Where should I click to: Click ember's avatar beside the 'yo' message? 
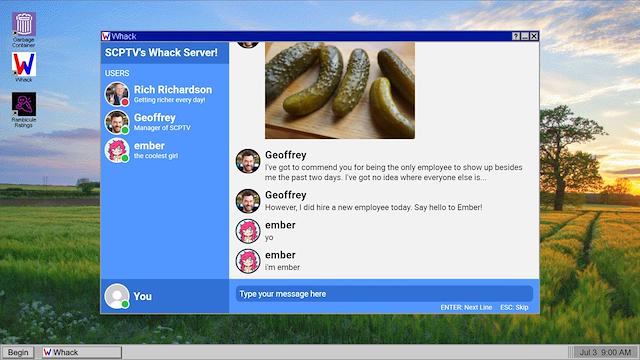[x=248, y=231]
